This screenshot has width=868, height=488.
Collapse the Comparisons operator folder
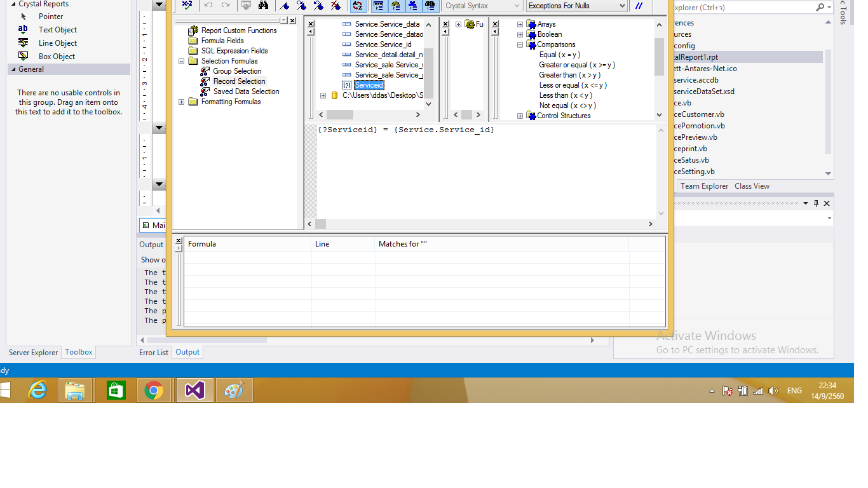pyautogui.click(x=520, y=44)
